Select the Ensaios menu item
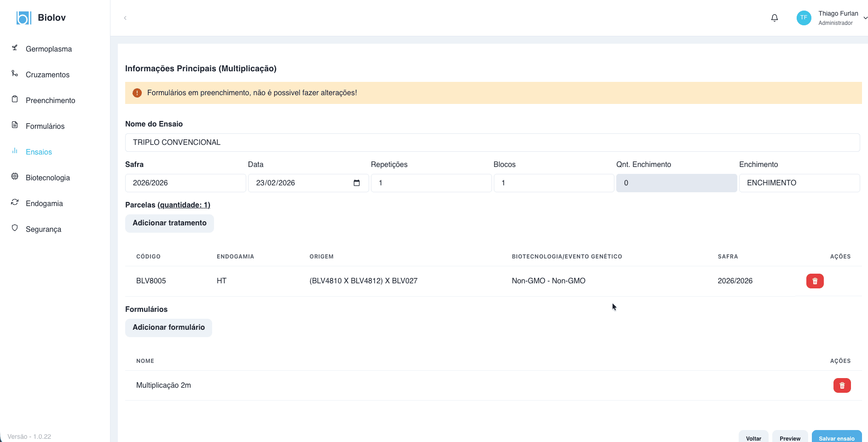Image resolution: width=868 pixels, height=442 pixels. pos(39,152)
